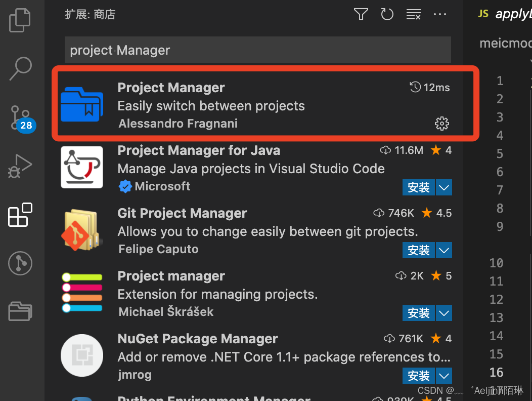Image resolution: width=532 pixels, height=401 pixels.
Task: Filter extensions with the funnel icon
Action: click(361, 14)
